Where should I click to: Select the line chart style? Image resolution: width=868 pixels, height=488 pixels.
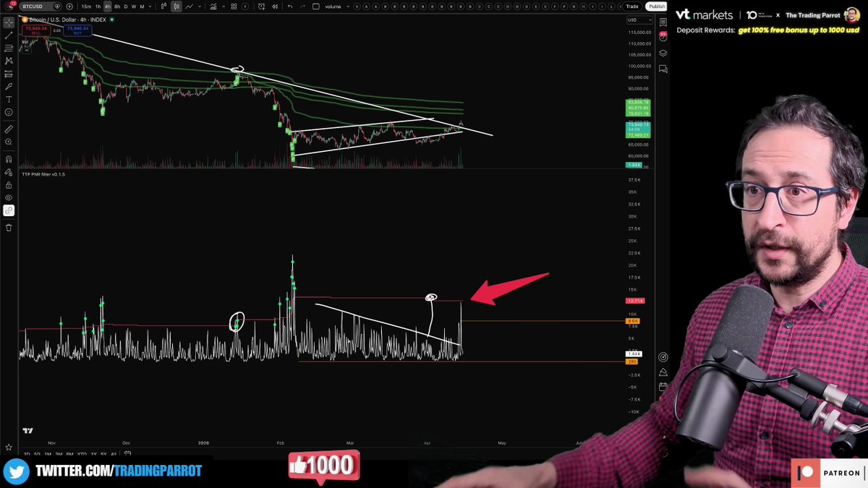[x=189, y=7]
